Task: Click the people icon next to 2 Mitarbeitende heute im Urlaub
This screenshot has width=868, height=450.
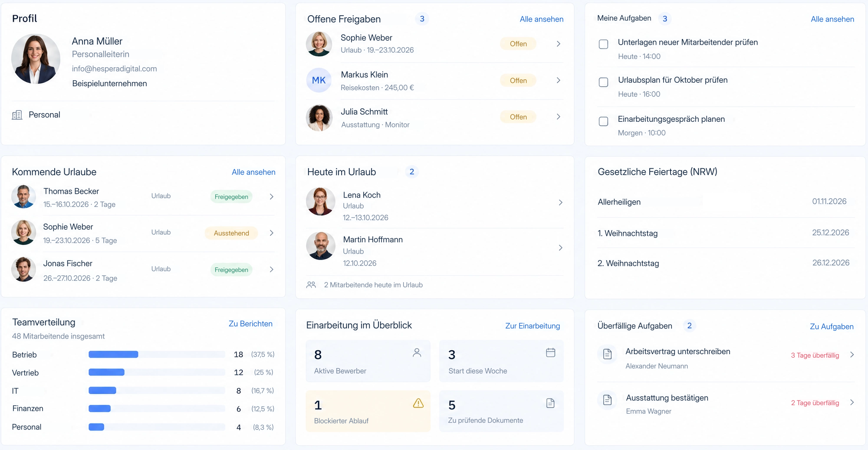Action: point(311,285)
